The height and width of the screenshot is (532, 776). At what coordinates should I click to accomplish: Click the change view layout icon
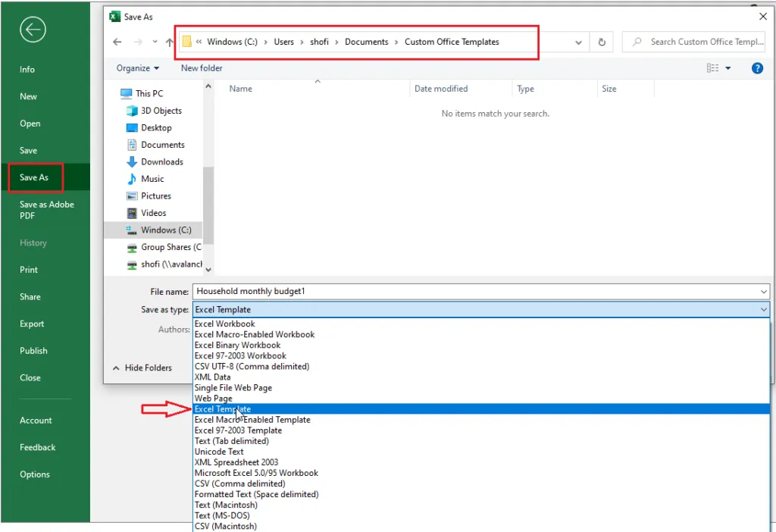[x=712, y=68]
